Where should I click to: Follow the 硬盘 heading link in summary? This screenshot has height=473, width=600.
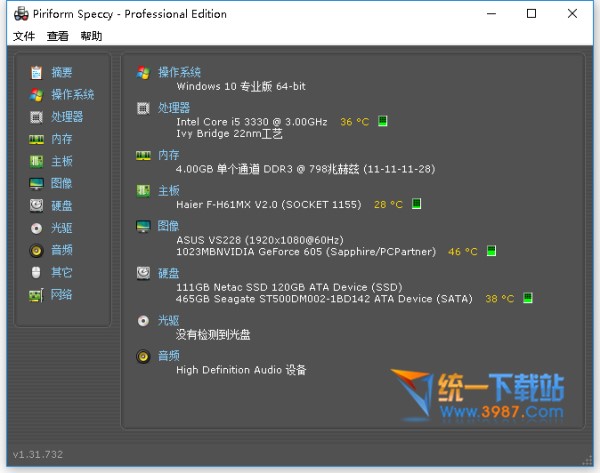pos(169,273)
